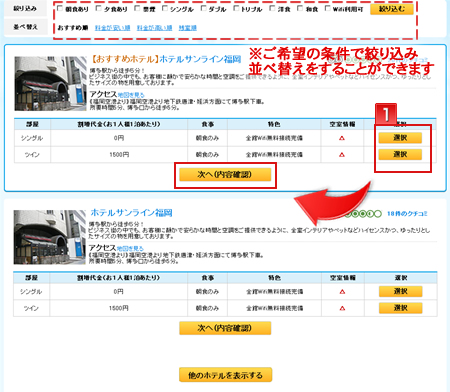Image resolution: width=450 pixels, height=392 pixels.
Task: Click the sort link after 料金が高い順
Action: (188, 28)
